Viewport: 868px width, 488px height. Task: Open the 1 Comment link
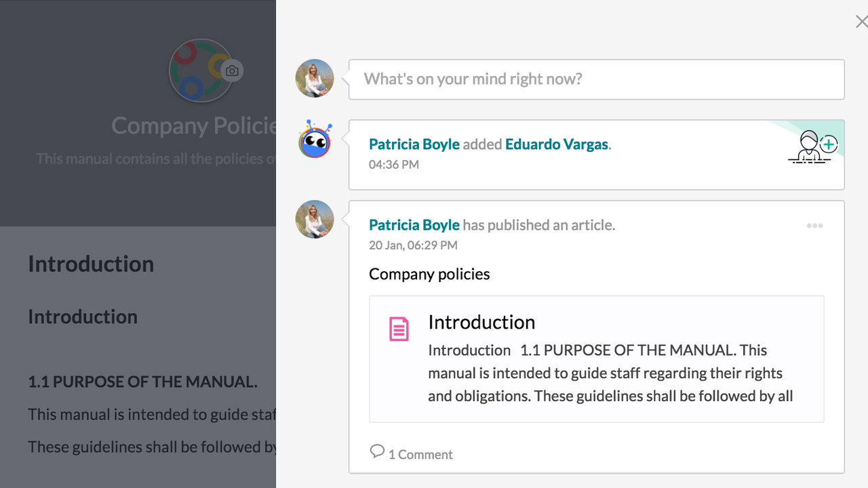click(x=420, y=455)
